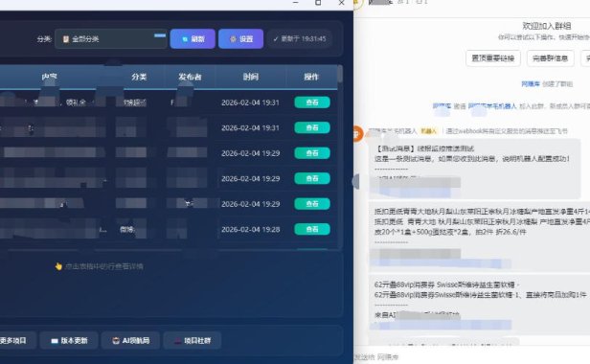Click the chat message input field
Image resolution: width=590 pixels, height=364 pixels.
tap(472, 356)
